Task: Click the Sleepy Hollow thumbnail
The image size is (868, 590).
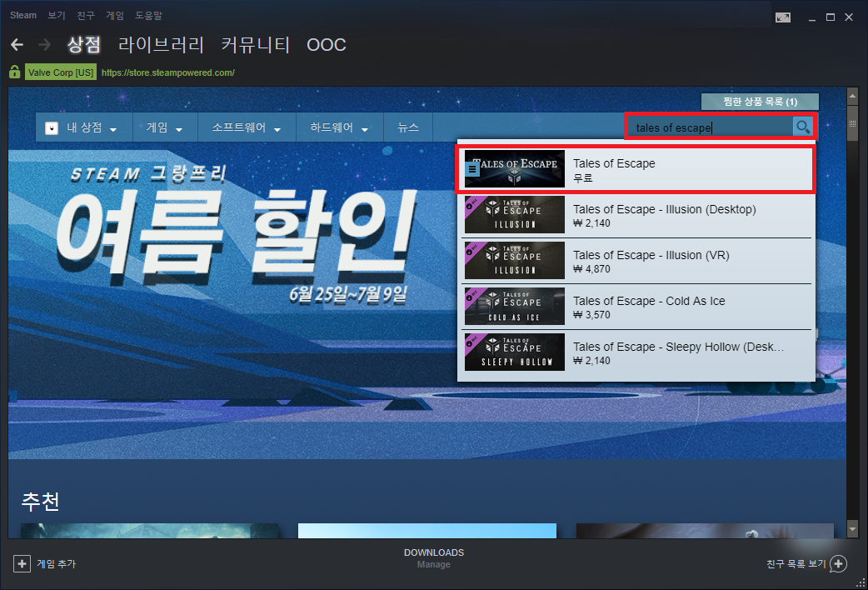Action: [x=515, y=352]
